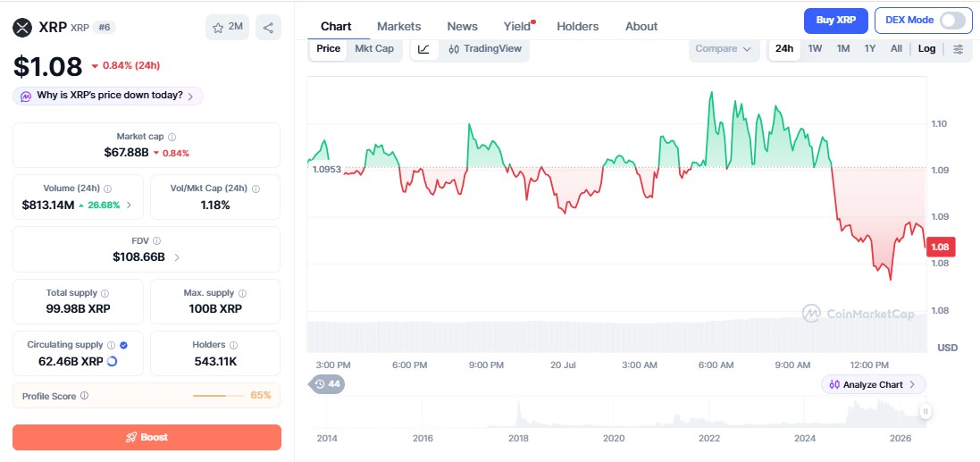Screen dimensions: 980x462
Task: Add XRP to watchlist with star button
Action: [x=228, y=28]
